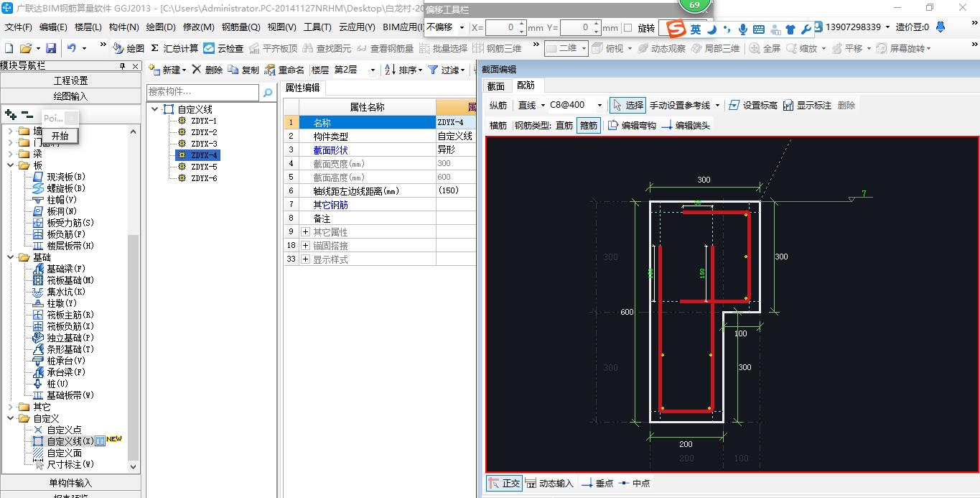Screen dimensions: 980x498
Task: Click the Sogou microphone voice icon
Action: [742, 29]
